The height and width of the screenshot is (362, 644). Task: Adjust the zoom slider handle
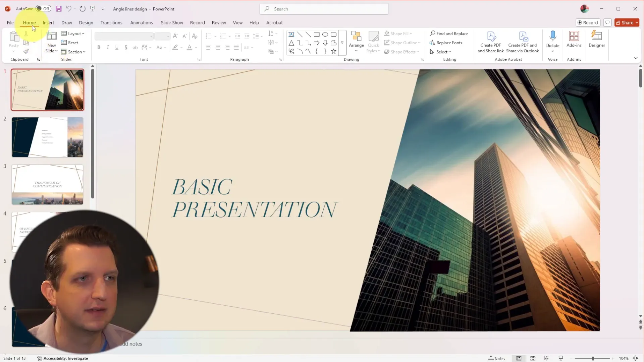click(x=593, y=358)
